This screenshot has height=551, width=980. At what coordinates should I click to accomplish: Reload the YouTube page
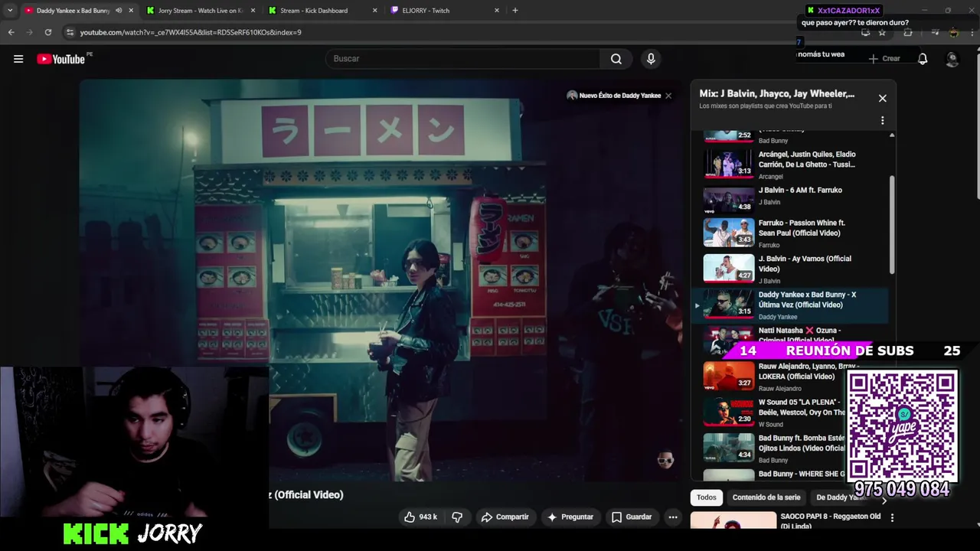47,32
